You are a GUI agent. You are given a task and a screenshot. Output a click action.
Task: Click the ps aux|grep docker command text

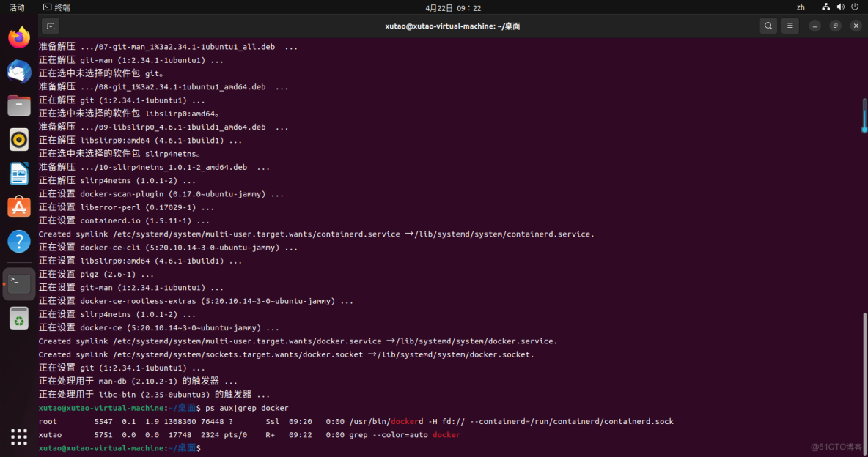pyautogui.click(x=247, y=408)
